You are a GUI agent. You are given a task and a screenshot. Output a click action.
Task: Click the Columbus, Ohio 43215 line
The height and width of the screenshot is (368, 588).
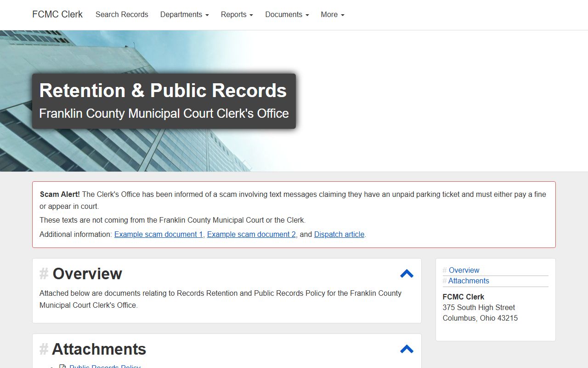click(480, 318)
